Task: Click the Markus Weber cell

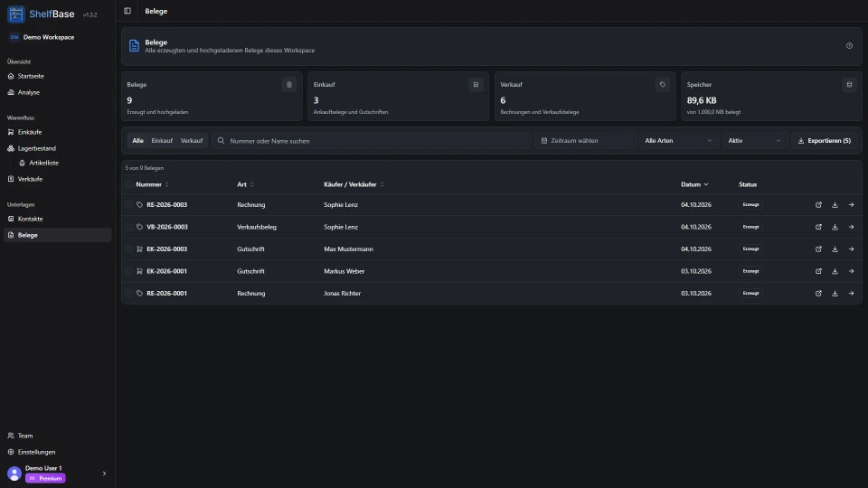Action: [x=344, y=271]
